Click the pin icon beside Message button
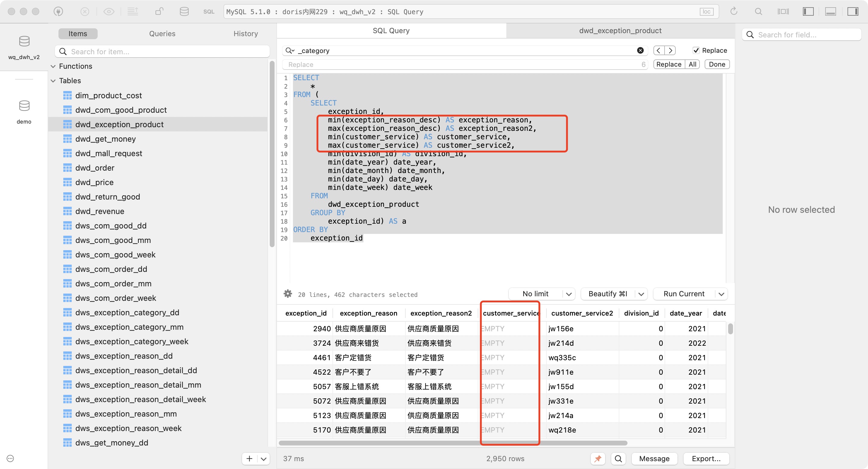This screenshot has height=469, width=868. (598, 458)
